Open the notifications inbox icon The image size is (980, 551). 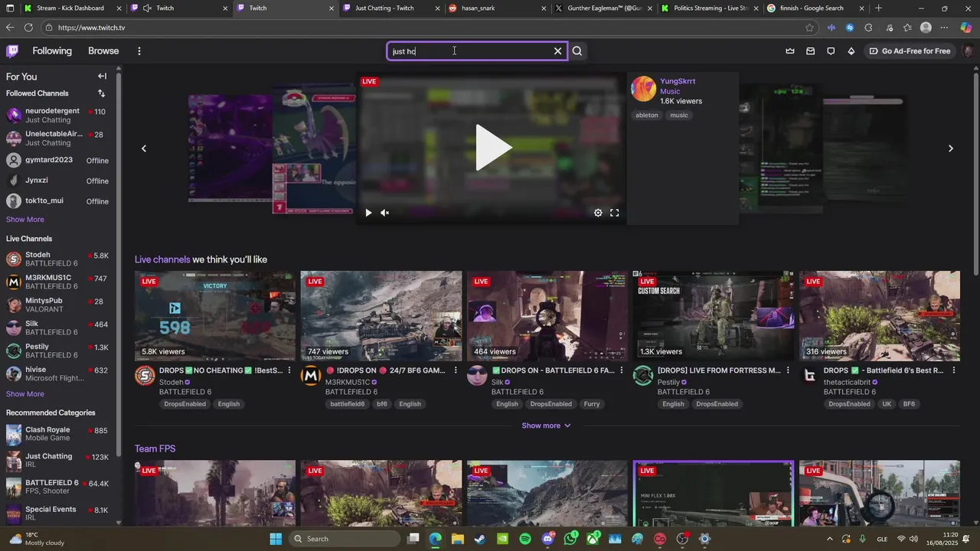810,51
